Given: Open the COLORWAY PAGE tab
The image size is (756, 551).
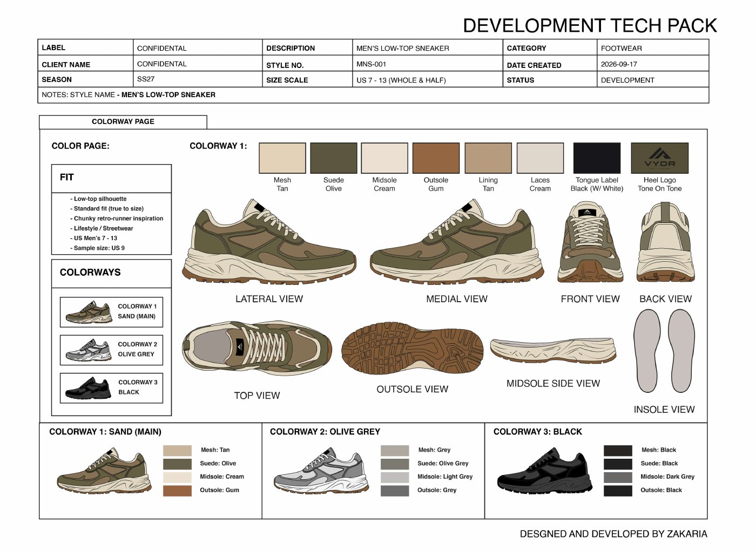Looking at the screenshot, I should point(123,121).
